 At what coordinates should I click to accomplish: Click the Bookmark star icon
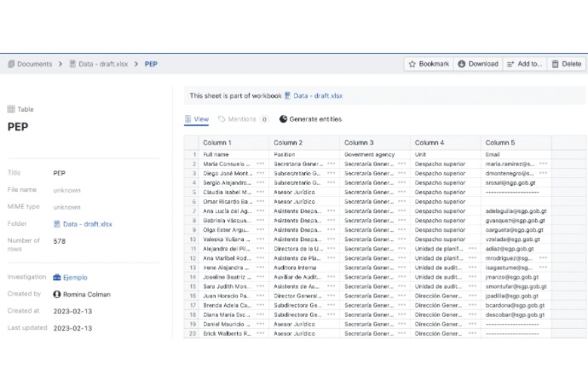[412, 64]
